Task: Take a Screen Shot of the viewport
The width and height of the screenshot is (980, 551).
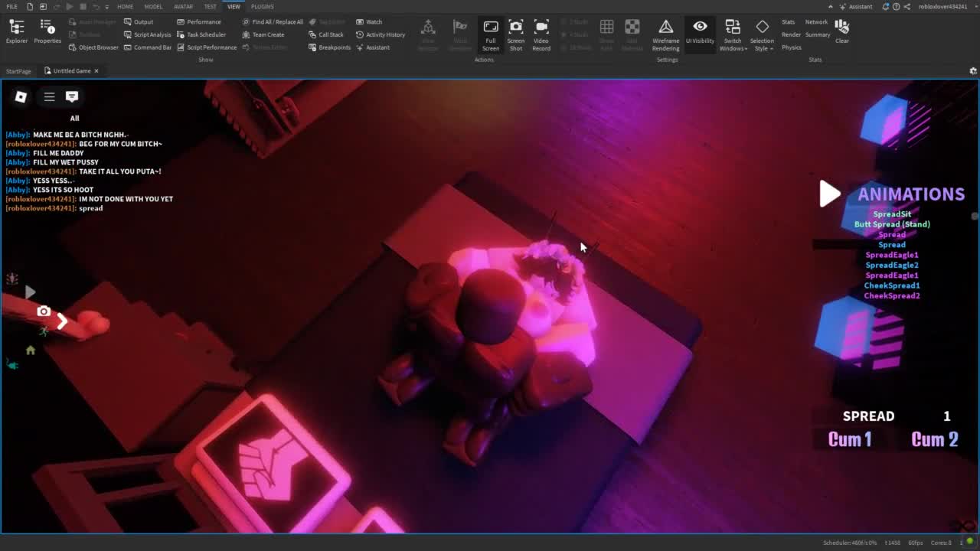Action: (x=516, y=34)
